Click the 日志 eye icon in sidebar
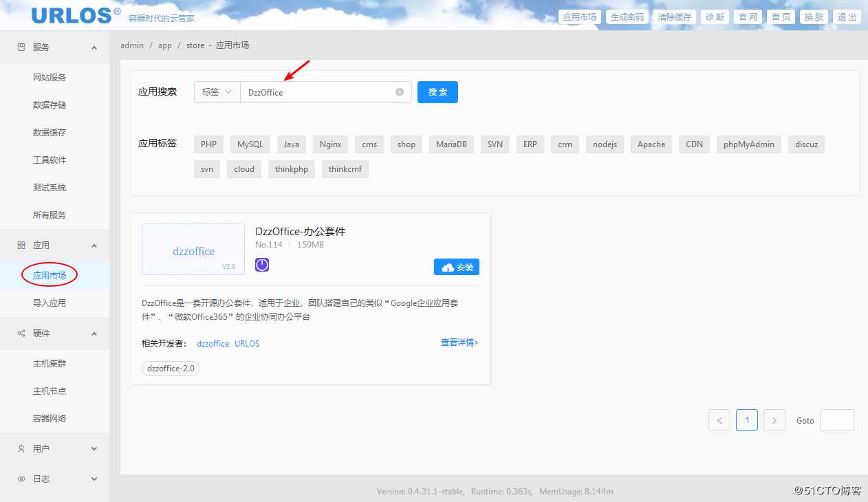 [x=21, y=479]
